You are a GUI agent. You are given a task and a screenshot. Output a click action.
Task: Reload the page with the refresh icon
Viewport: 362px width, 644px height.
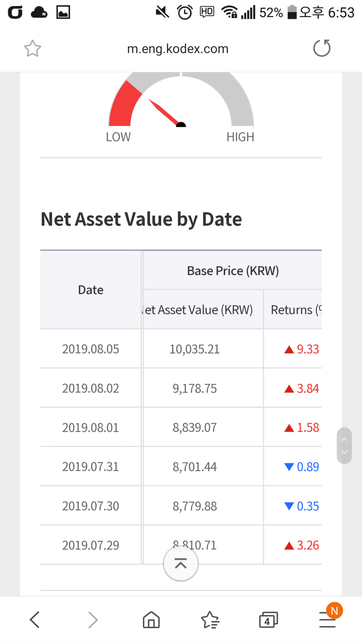(x=322, y=48)
